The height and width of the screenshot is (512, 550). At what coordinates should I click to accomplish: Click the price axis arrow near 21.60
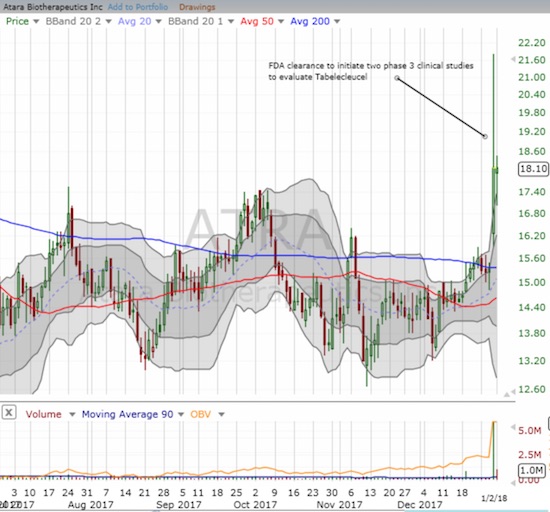click(x=513, y=59)
